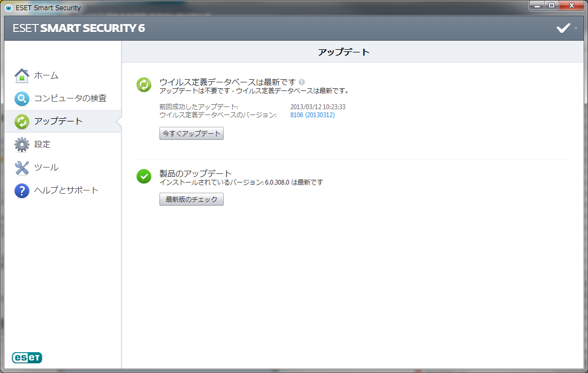This screenshot has width=588, height=373.
Task: Click the 最新版のチェック button
Action: click(191, 199)
